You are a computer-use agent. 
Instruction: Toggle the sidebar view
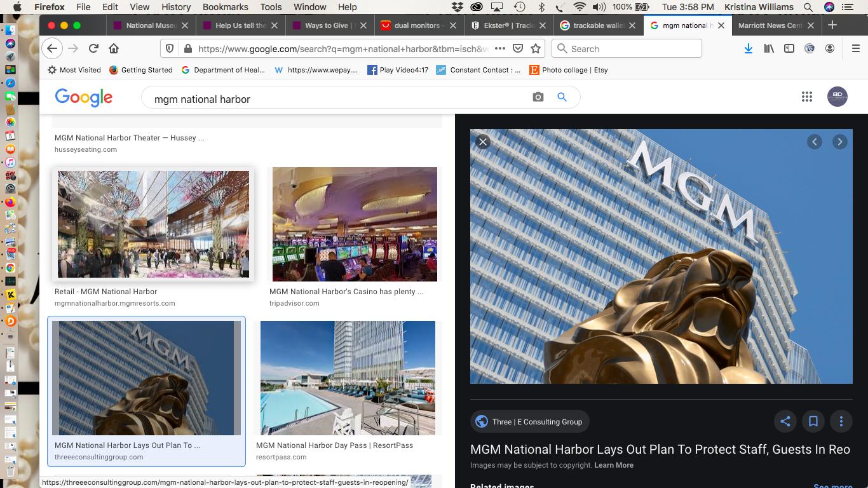pos(789,48)
